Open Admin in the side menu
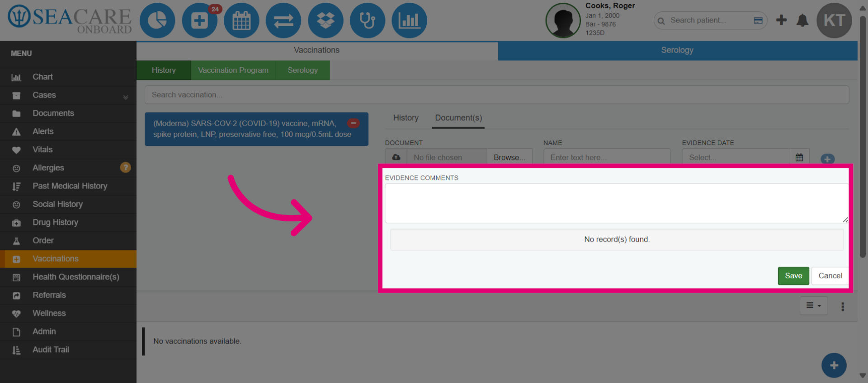The width and height of the screenshot is (868, 383). 68,332
